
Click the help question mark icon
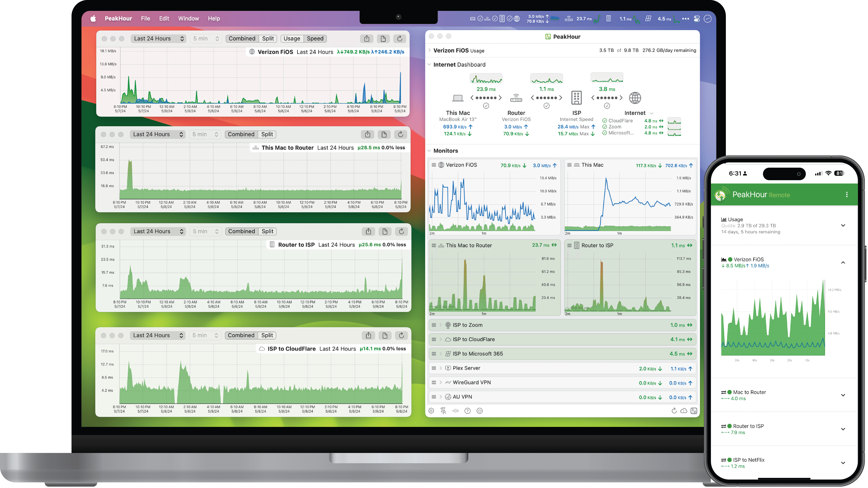467,411
